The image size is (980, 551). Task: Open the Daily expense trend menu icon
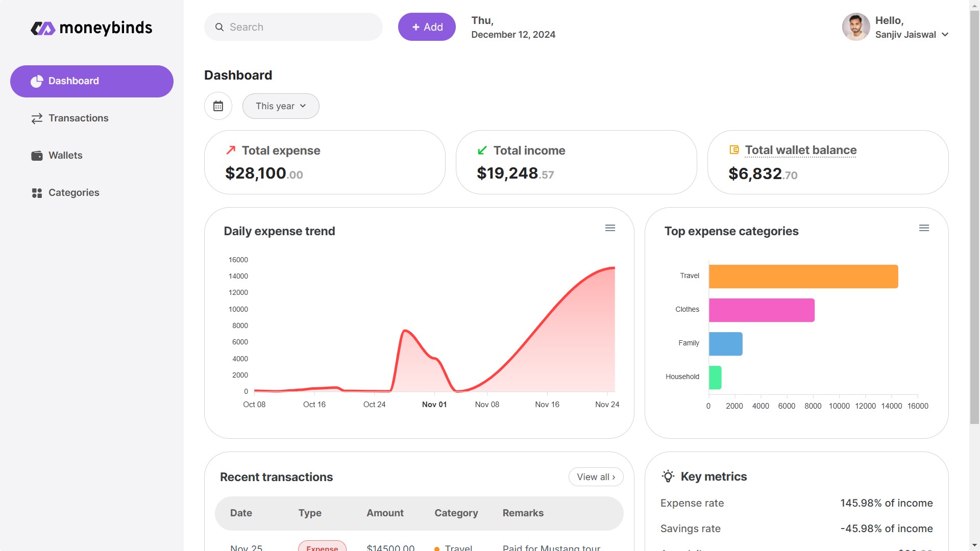610,228
